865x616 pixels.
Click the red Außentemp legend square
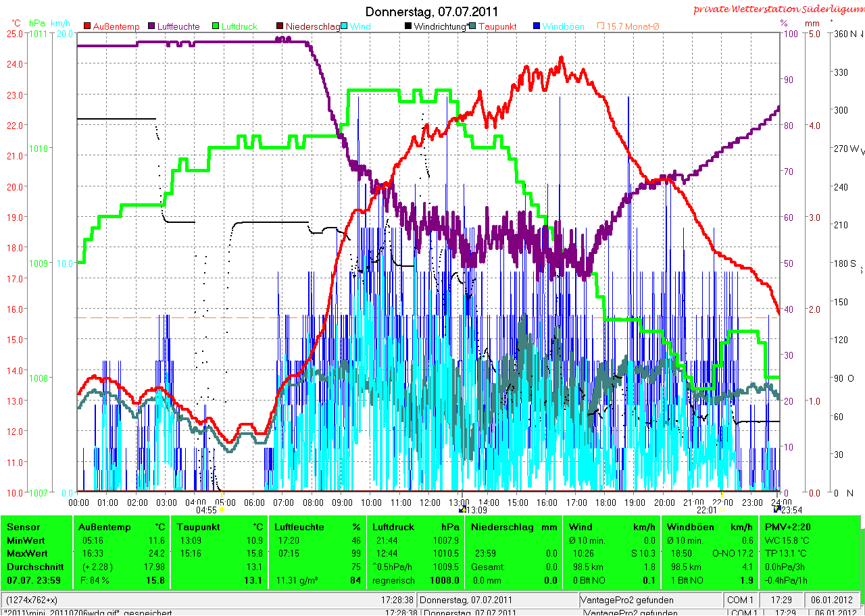pyautogui.click(x=87, y=26)
